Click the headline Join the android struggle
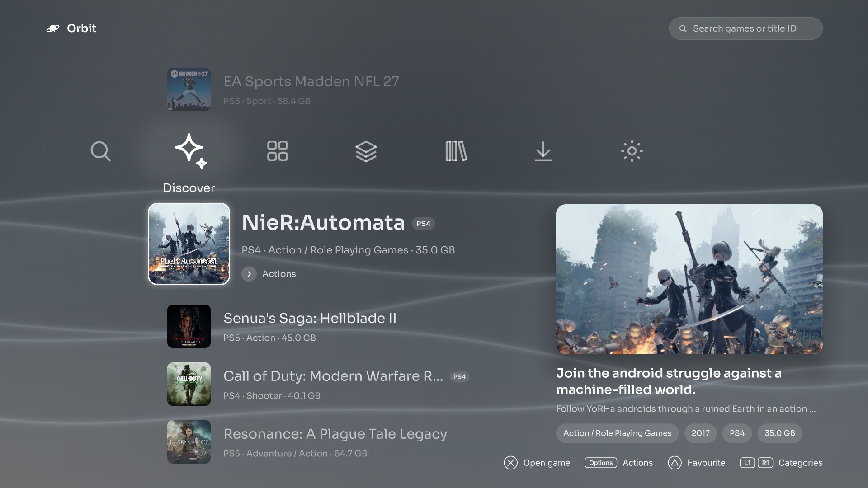Screen dimensions: 868x488 [x=669, y=381]
